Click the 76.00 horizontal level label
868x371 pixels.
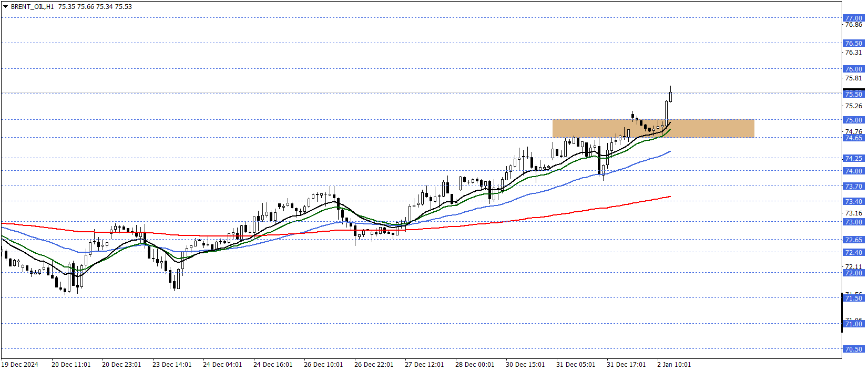(853, 69)
